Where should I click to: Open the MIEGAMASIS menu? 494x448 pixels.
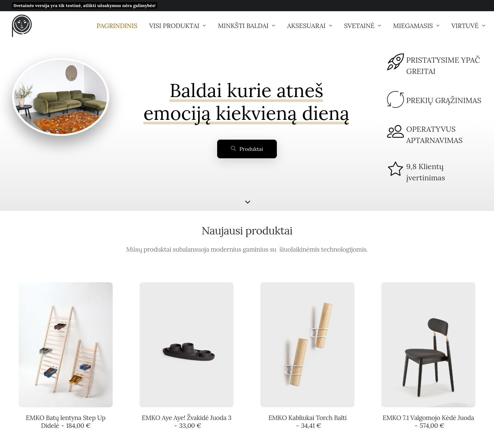click(x=416, y=26)
